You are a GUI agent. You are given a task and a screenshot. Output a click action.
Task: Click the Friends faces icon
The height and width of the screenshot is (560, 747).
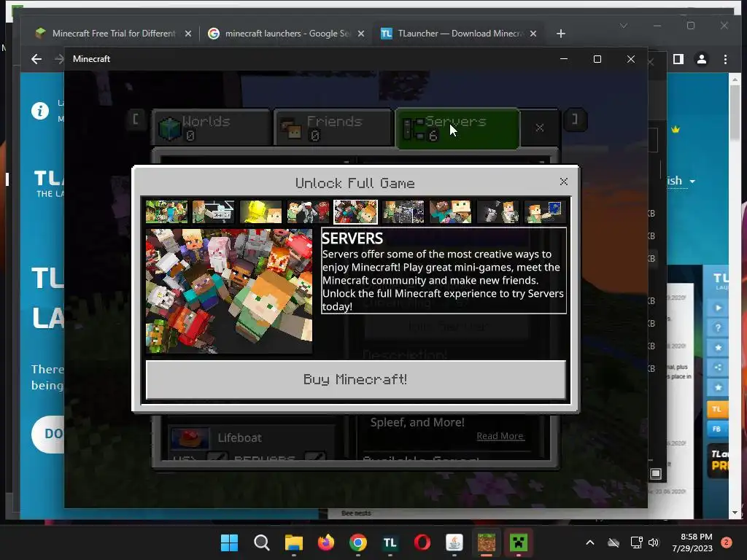pos(290,128)
